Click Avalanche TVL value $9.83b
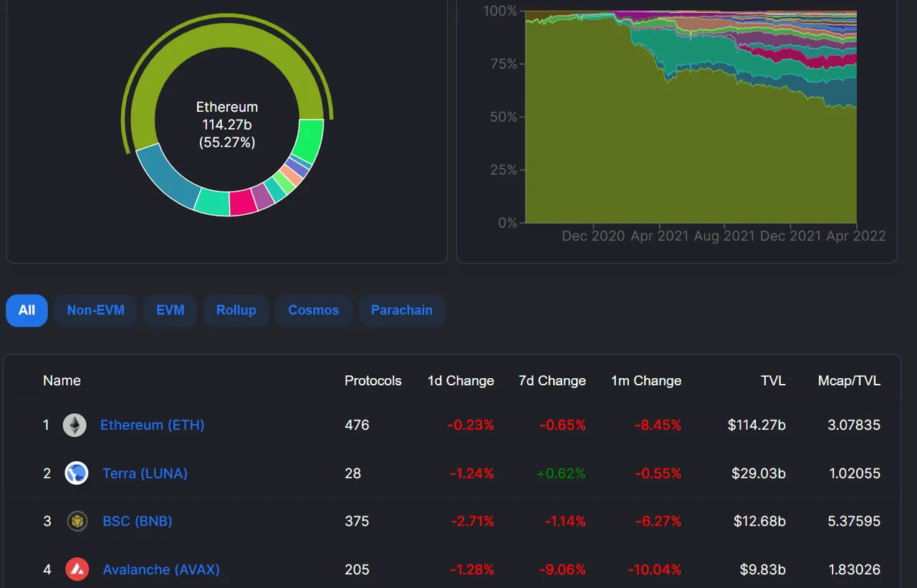917x588 pixels. [763, 569]
